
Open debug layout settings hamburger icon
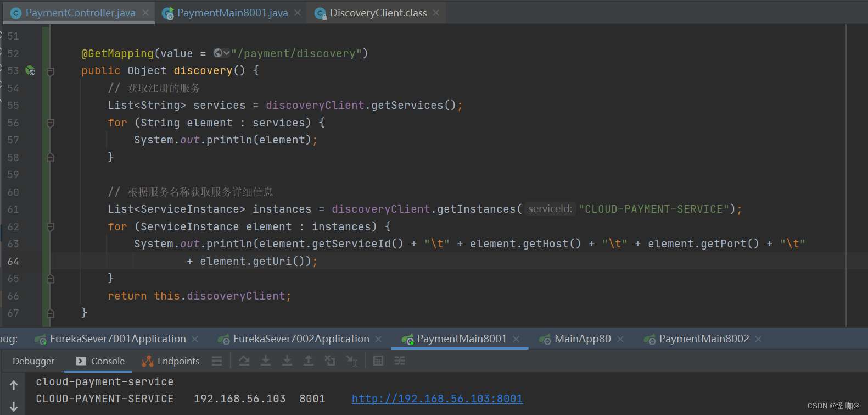pyautogui.click(x=217, y=361)
